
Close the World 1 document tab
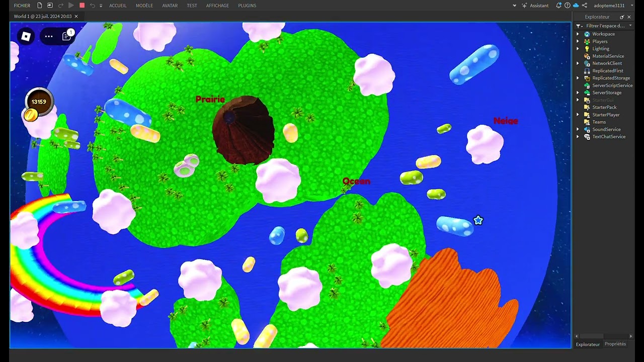pyautogui.click(x=76, y=16)
